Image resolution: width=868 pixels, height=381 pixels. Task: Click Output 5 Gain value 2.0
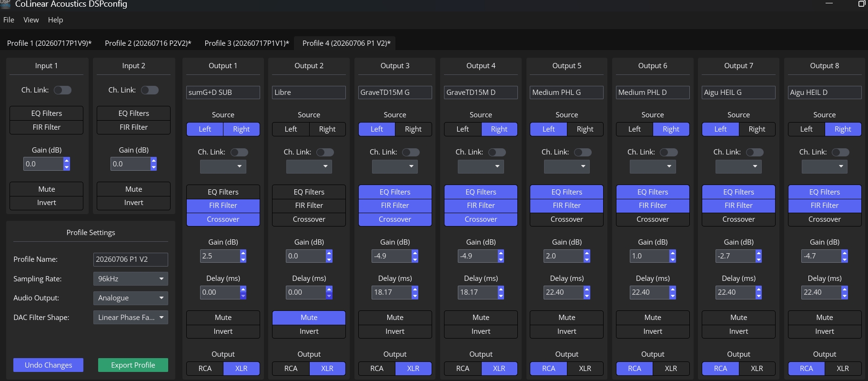click(x=564, y=256)
